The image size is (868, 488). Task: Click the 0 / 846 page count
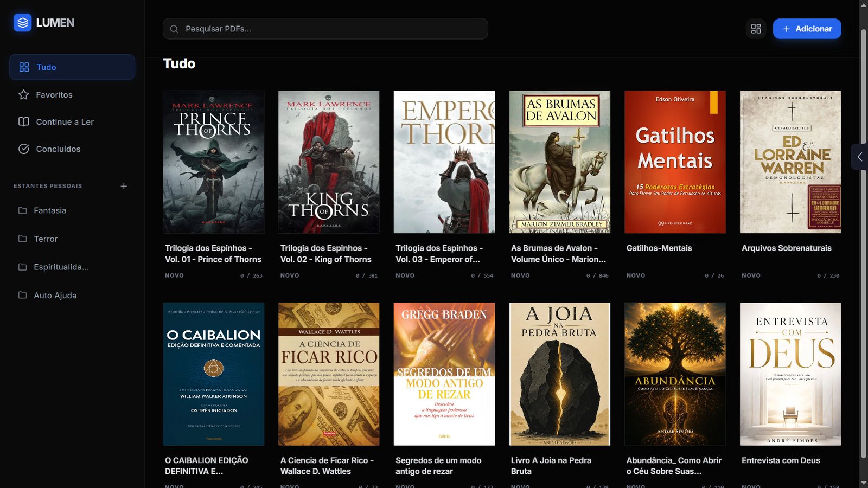597,275
